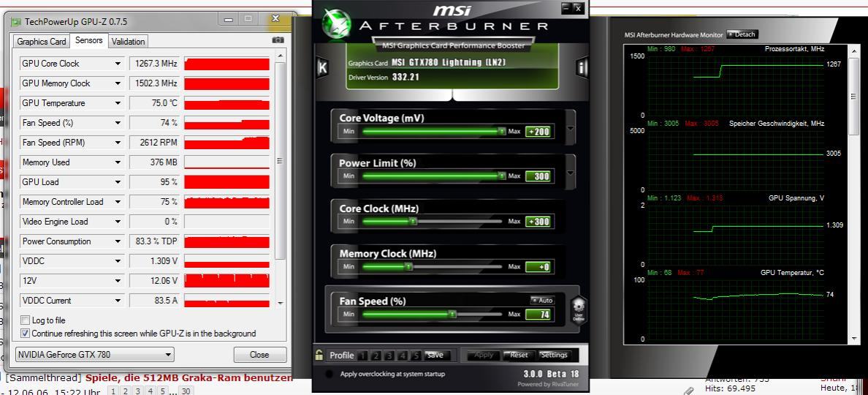The height and width of the screenshot is (395, 868).
Task: Click the Afterburner Apply button
Action: pos(483,355)
